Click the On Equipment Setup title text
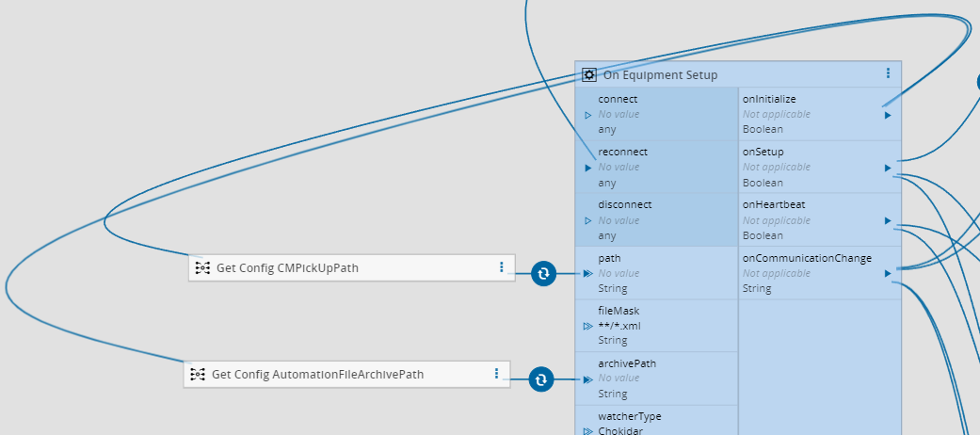Image resolution: width=980 pixels, height=435 pixels. [660, 75]
